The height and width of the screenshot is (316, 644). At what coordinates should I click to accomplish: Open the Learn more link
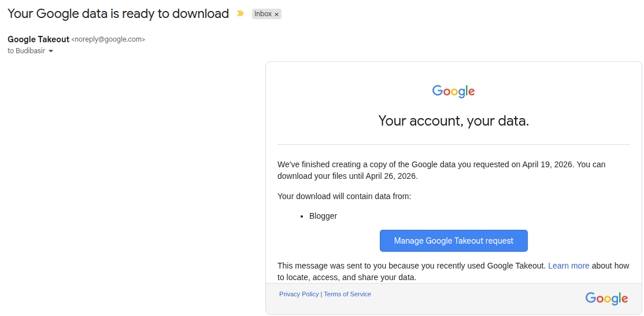pyautogui.click(x=568, y=266)
